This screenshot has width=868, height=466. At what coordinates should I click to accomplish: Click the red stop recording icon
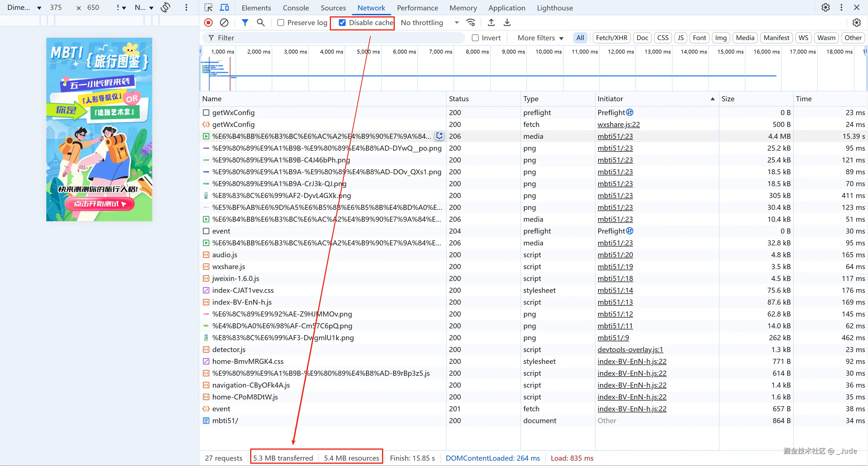[208, 23]
